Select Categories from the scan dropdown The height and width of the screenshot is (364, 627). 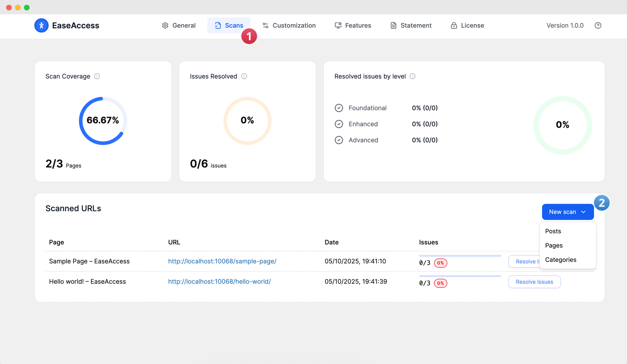[560, 259]
